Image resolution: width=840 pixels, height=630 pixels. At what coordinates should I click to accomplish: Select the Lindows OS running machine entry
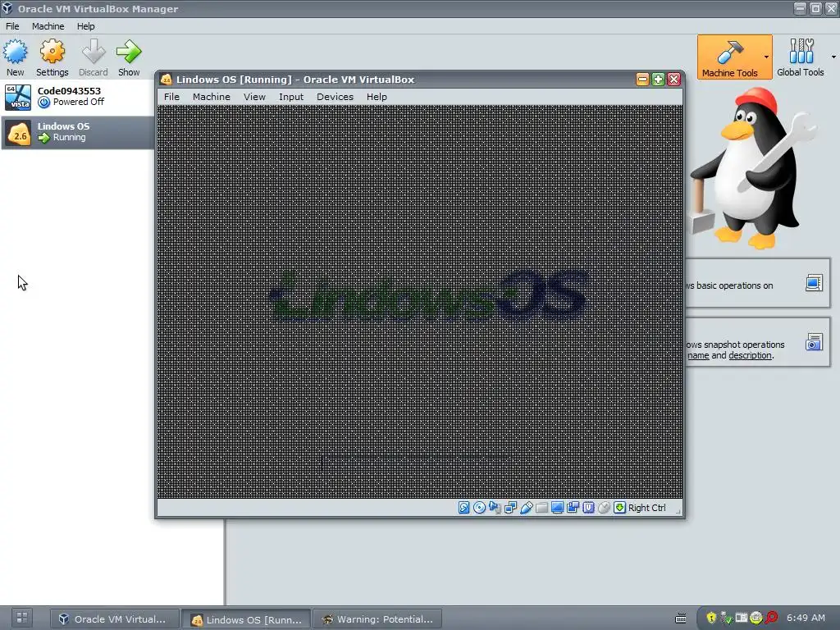coord(78,132)
